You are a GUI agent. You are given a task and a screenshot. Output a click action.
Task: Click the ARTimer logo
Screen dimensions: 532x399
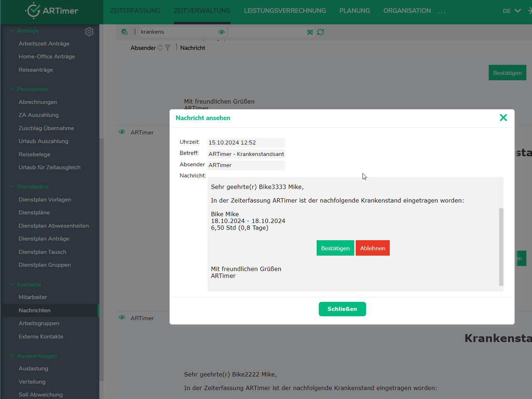coord(52,11)
